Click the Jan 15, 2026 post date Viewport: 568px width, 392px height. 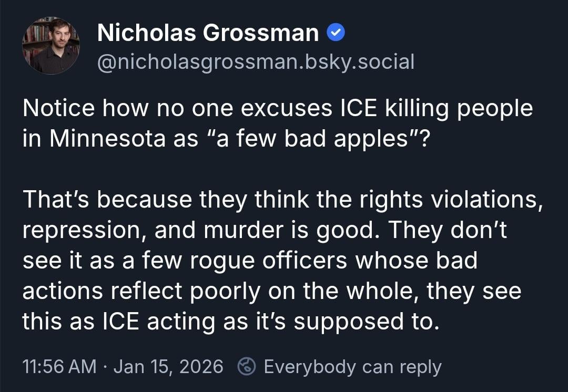[x=168, y=366]
